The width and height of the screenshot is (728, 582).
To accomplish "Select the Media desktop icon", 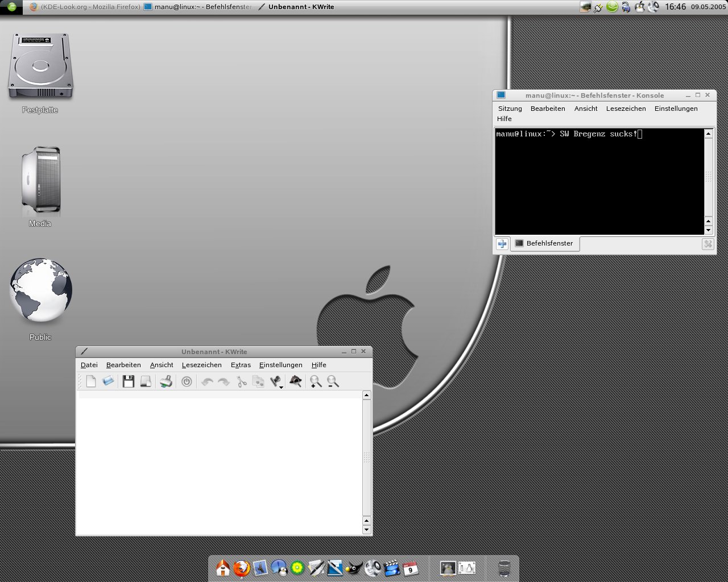I will click(40, 187).
